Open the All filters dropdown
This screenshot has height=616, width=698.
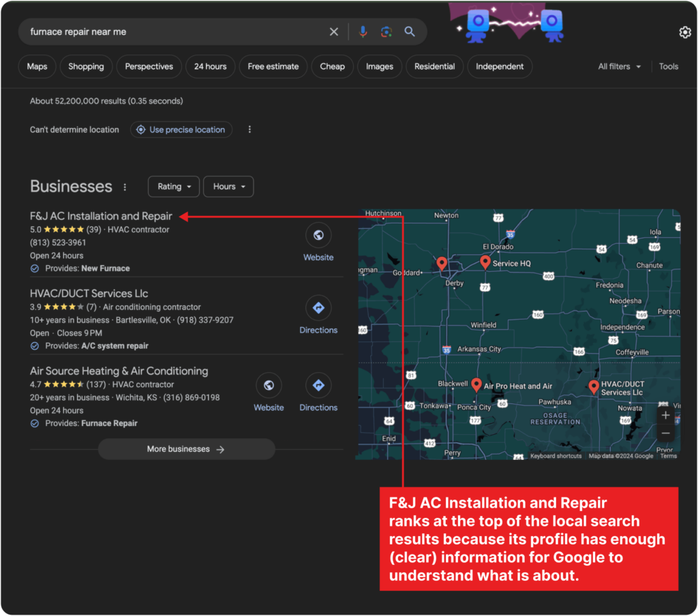(619, 67)
